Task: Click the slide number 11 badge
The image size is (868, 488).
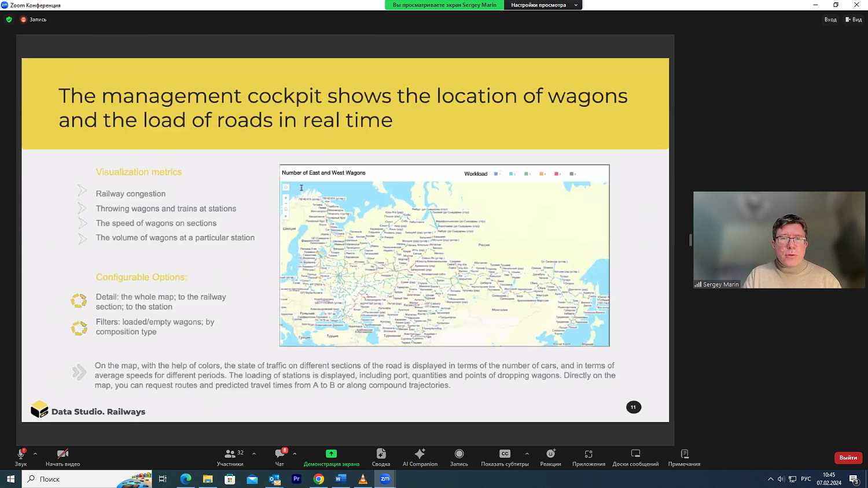Action: pos(634,407)
